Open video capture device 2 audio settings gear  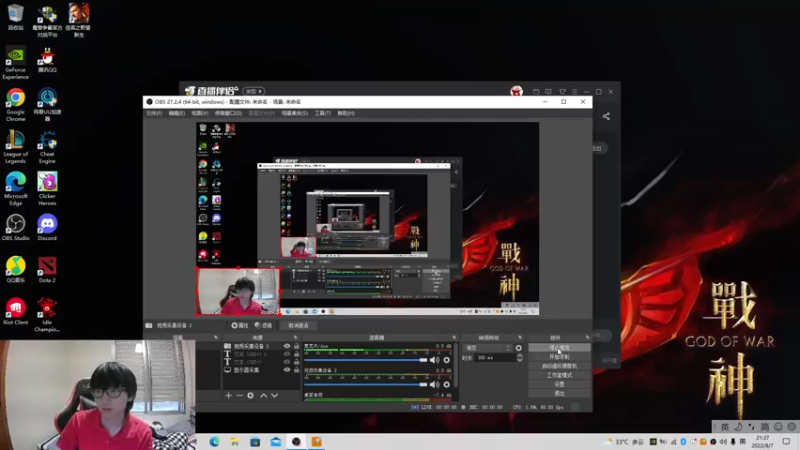point(447,384)
